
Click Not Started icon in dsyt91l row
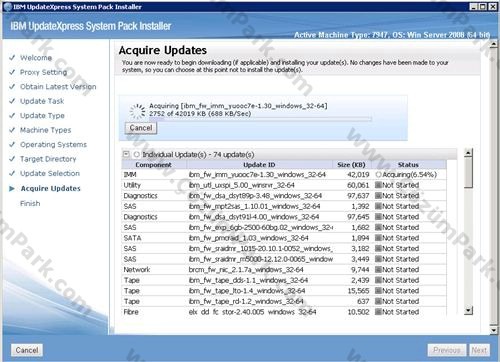pos(378,217)
